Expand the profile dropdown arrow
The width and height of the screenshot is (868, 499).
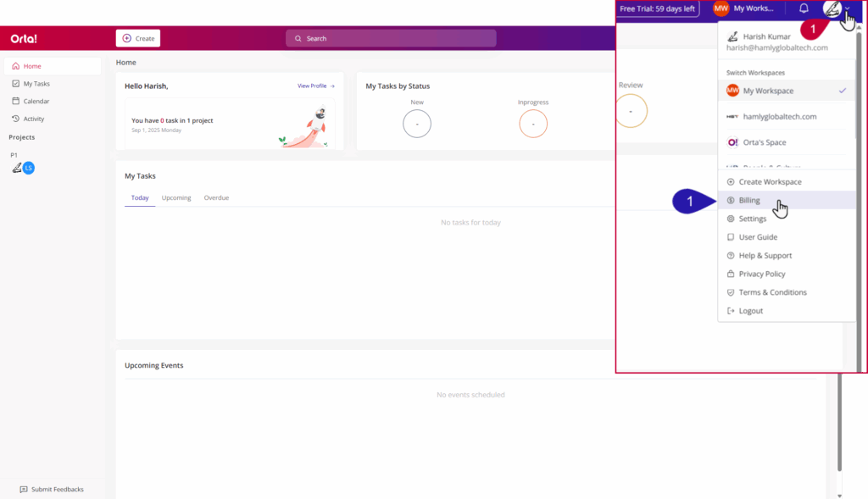tap(847, 8)
